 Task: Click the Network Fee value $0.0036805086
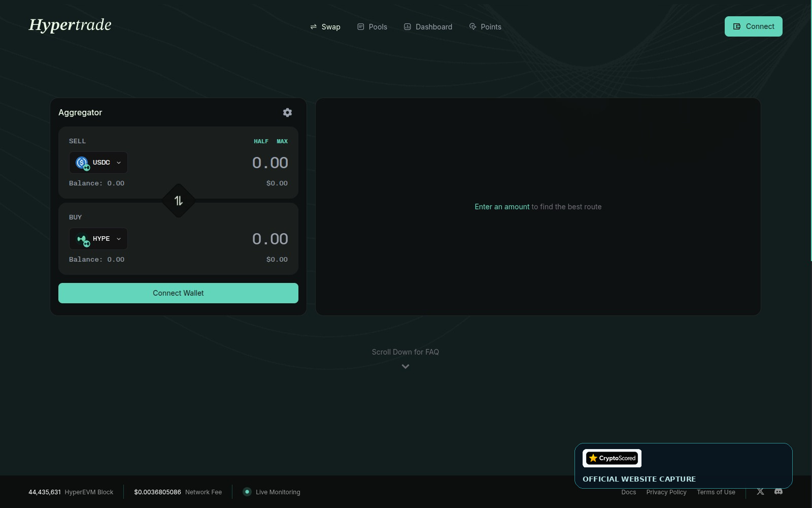[157, 492]
